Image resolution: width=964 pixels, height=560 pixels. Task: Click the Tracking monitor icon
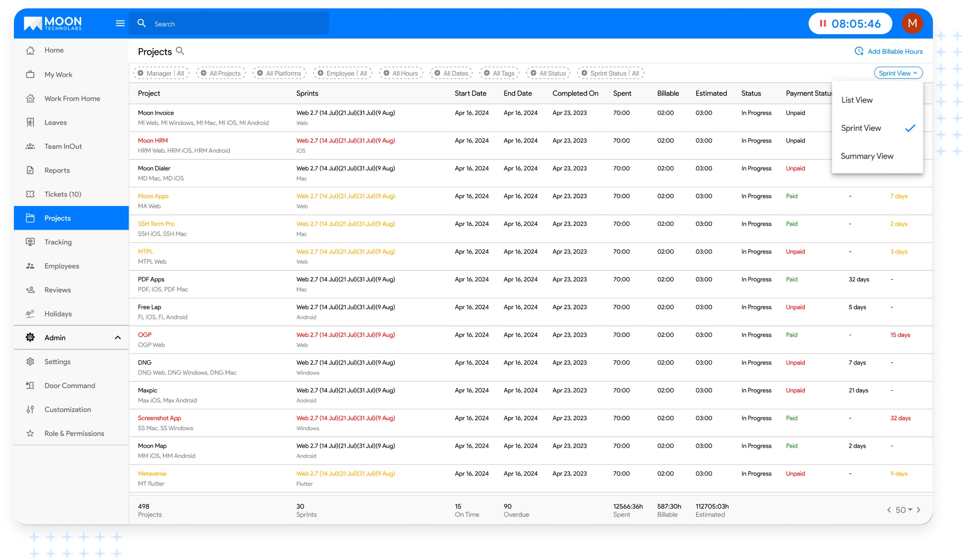click(x=30, y=242)
